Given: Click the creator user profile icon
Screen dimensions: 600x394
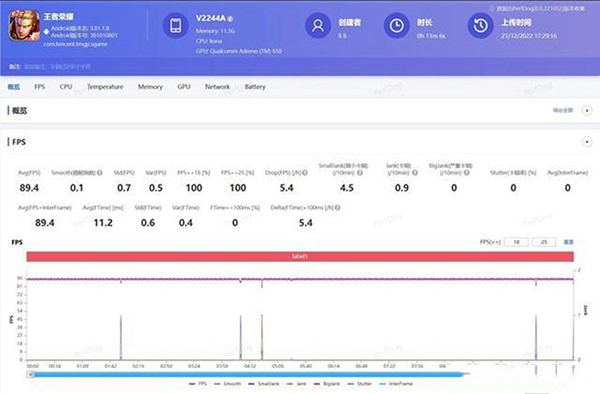Looking at the screenshot, I should point(318,26).
